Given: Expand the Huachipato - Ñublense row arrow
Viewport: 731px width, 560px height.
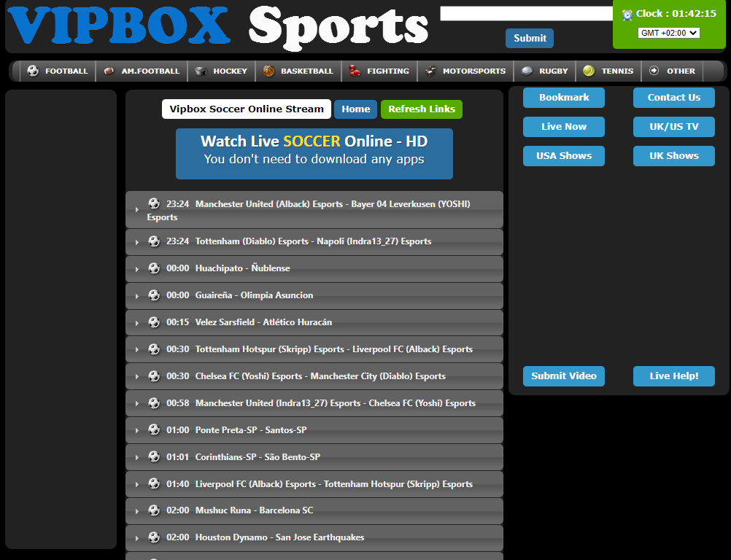Looking at the screenshot, I should click(x=136, y=269).
